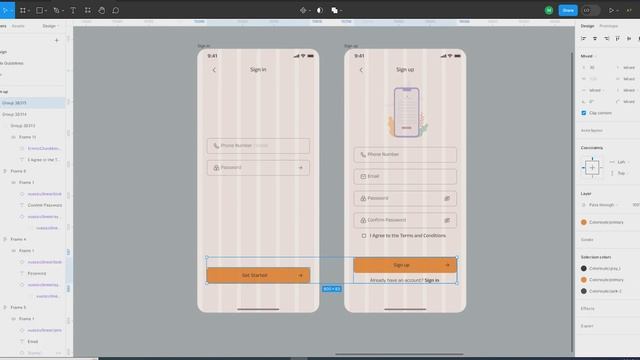640x360 pixels.
Task: Click eye icon in Sign up Password field
Action: [447, 198]
